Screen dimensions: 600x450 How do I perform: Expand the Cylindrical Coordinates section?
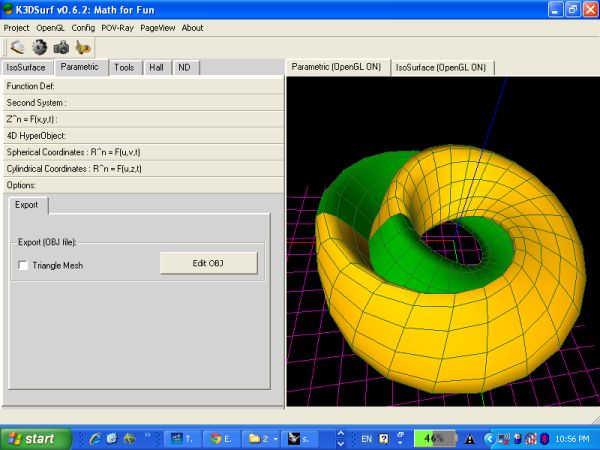143,168
